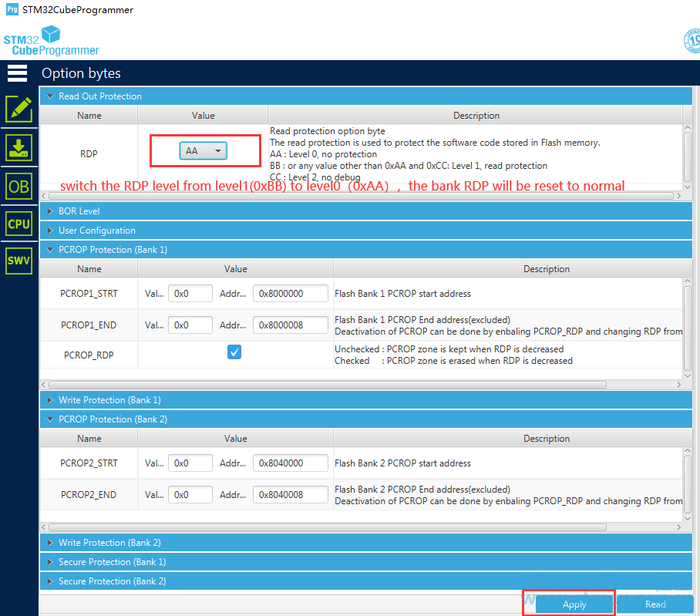Click PCROP2_STRT value field
This screenshot has height=616, width=700.
[x=190, y=463]
